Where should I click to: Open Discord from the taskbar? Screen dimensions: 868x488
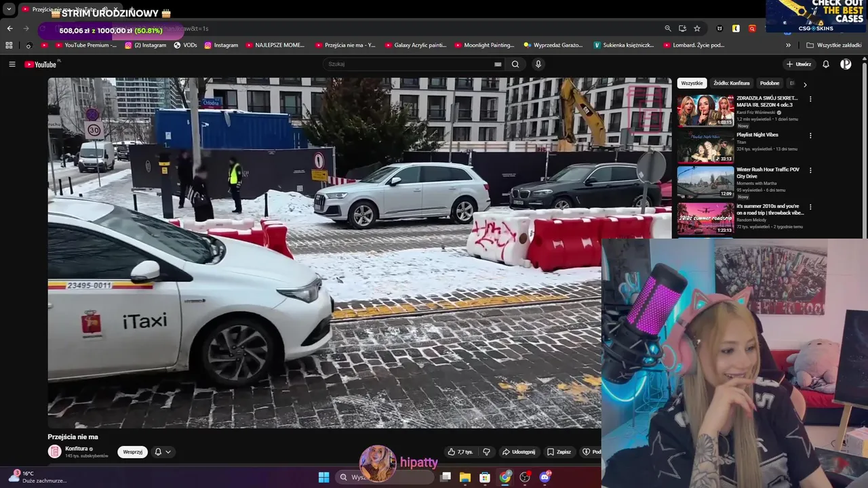coord(545,477)
